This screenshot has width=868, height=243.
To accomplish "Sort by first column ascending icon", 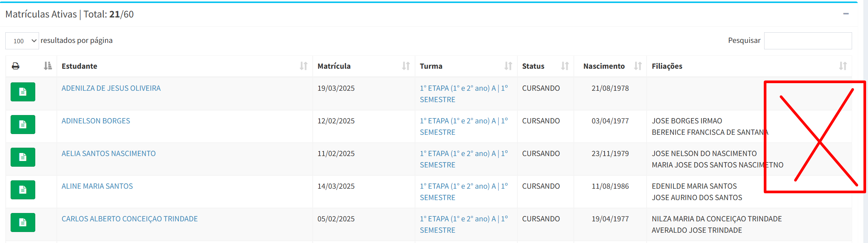I will point(48,66).
